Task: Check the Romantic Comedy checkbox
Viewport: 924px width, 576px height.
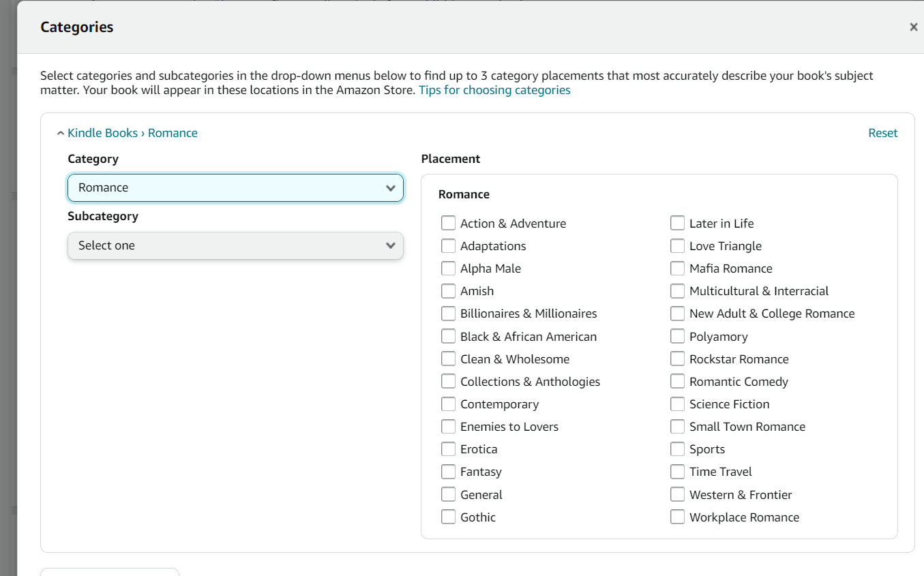Action: 677,382
